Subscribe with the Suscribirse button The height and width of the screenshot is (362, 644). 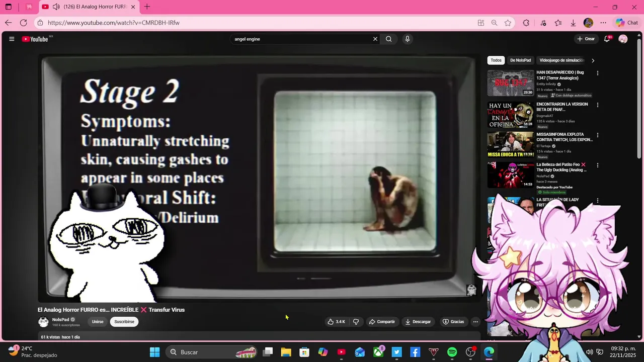click(x=124, y=322)
